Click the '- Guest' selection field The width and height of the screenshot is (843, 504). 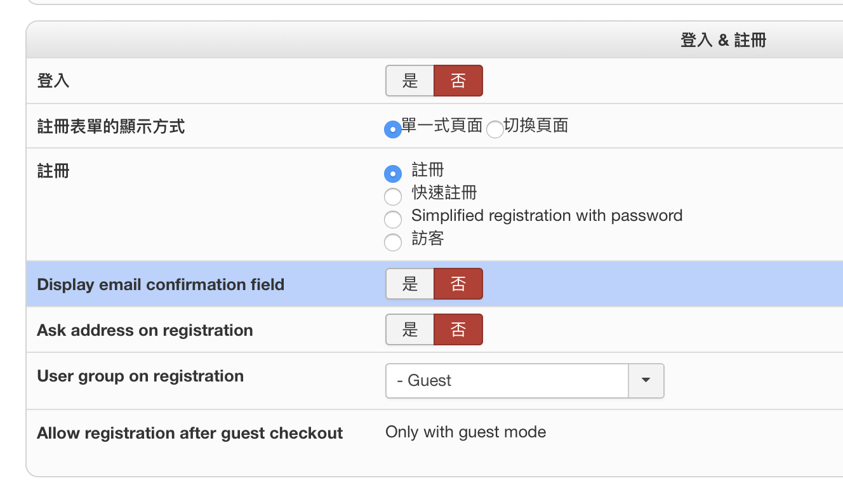tap(507, 380)
